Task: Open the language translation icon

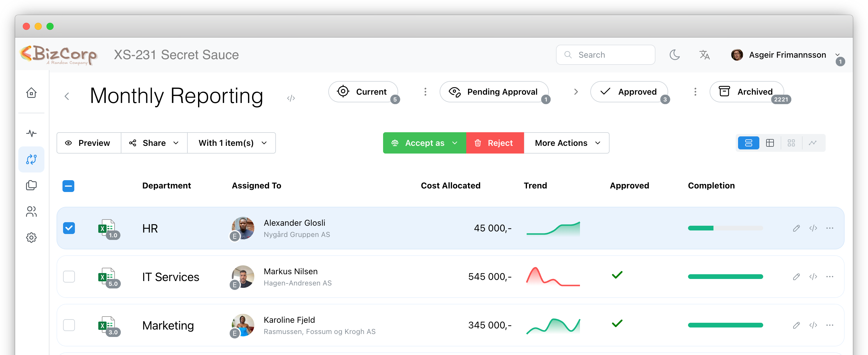Action: (x=705, y=54)
